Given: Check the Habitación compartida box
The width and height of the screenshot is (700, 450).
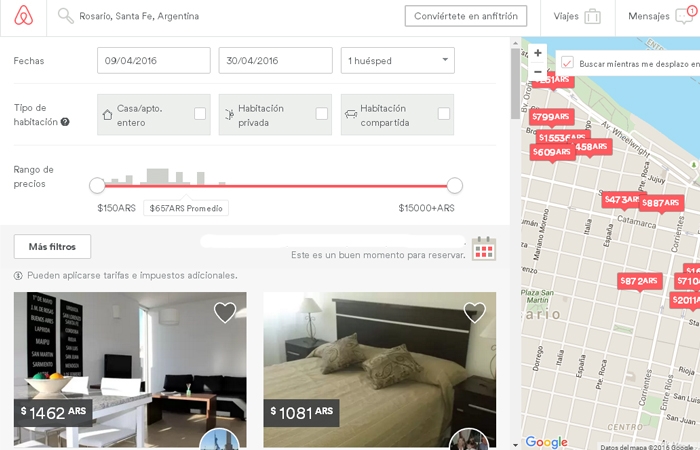Looking at the screenshot, I should [x=444, y=114].
